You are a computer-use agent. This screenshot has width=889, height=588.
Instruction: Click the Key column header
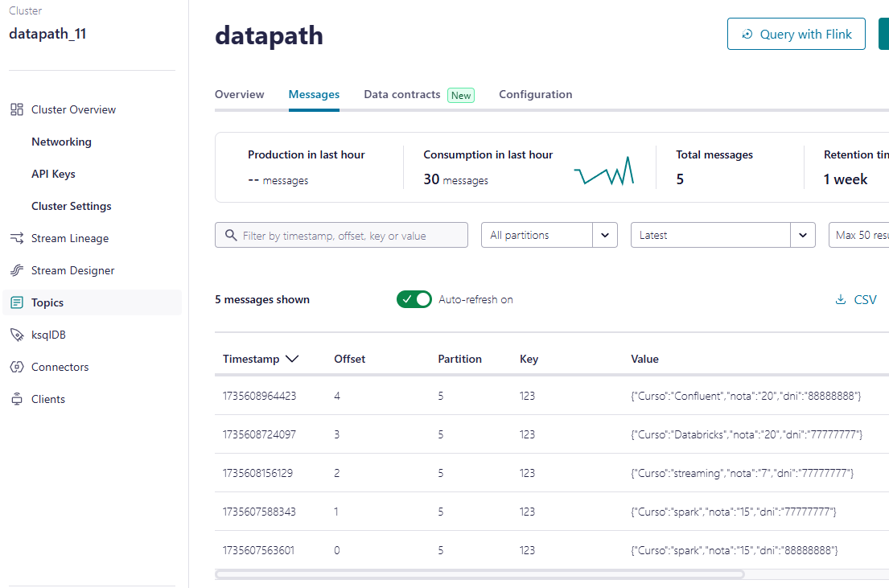tap(529, 359)
